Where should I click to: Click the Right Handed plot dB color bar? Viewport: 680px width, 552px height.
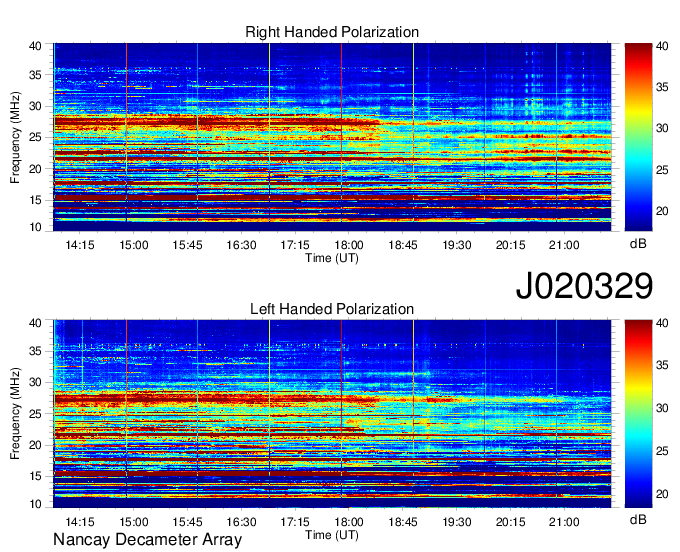[638, 137]
